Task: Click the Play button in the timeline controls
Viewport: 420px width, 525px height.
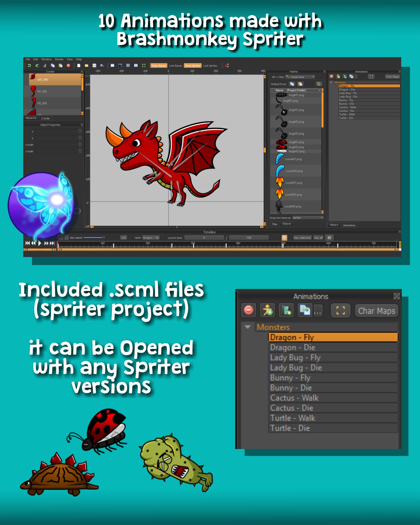Action: pyautogui.click(x=39, y=243)
